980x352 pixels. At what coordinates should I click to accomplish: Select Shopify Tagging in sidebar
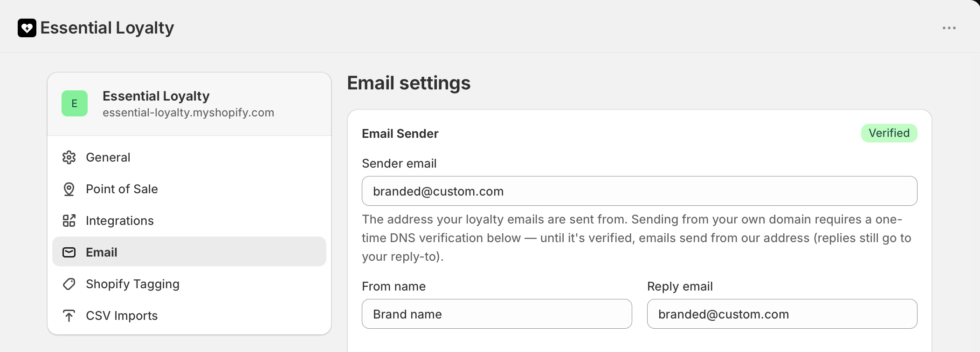click(189, 284)
